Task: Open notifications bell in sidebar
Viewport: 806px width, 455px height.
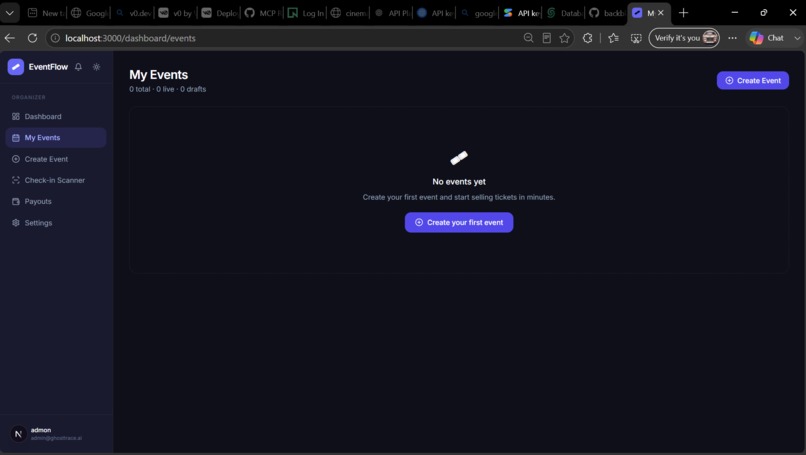Action: pos(78,67)
